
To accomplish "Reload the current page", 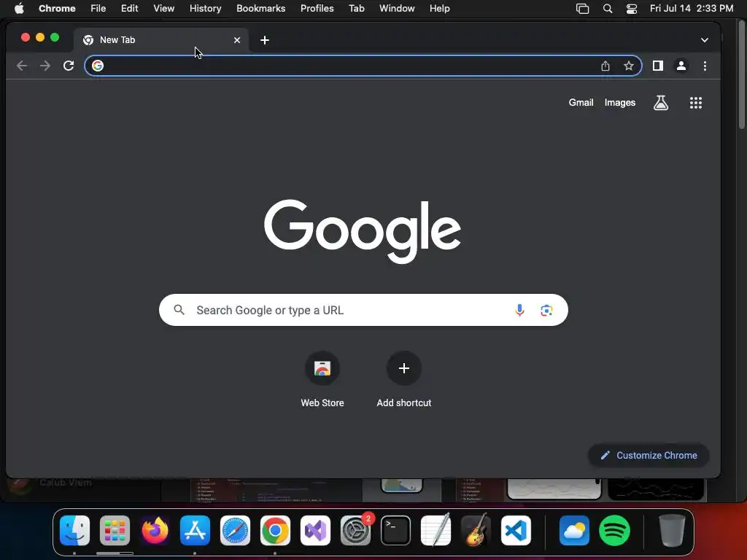I will tap(69, 66).
